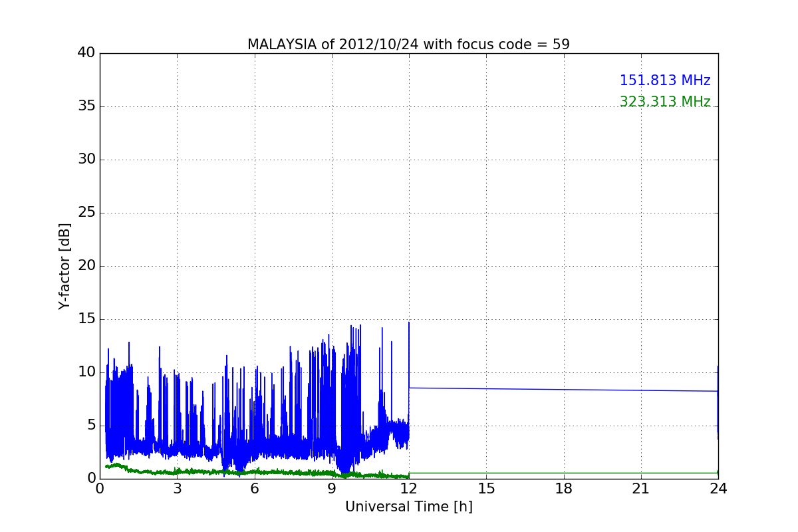Screen dimensions: 798x532
Task: Click the blue spike peak at 12 hours
Action: [409, 323]
